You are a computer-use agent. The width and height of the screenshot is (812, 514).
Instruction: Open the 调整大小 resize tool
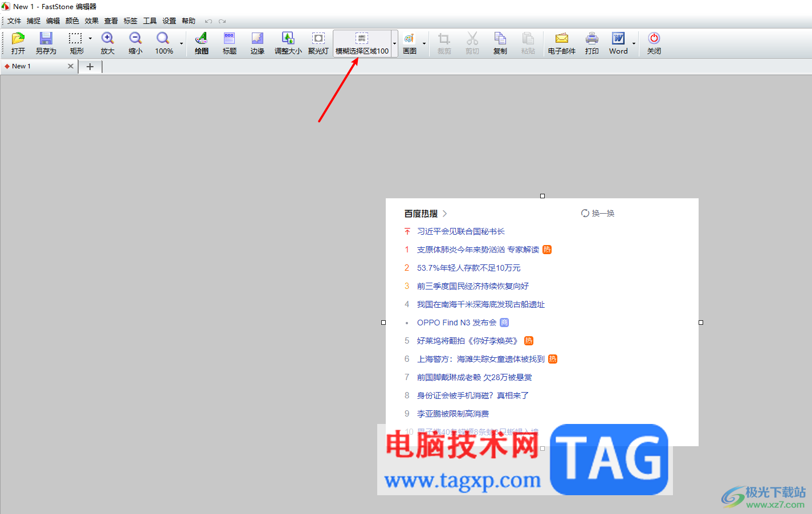(288, 43)
